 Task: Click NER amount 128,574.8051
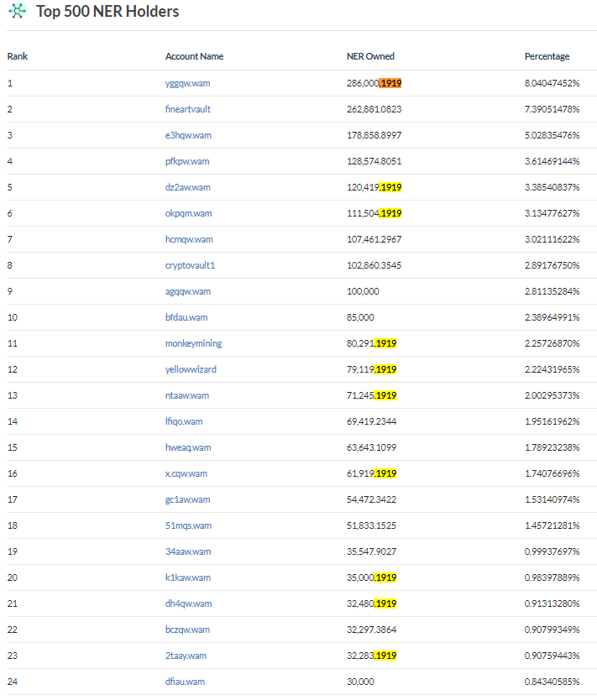point(374,161)
